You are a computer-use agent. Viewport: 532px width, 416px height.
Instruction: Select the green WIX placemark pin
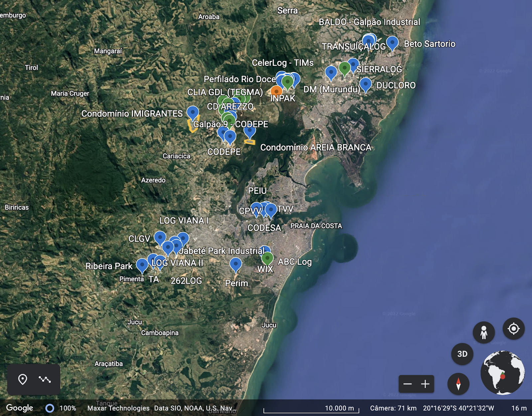[267, 258]
